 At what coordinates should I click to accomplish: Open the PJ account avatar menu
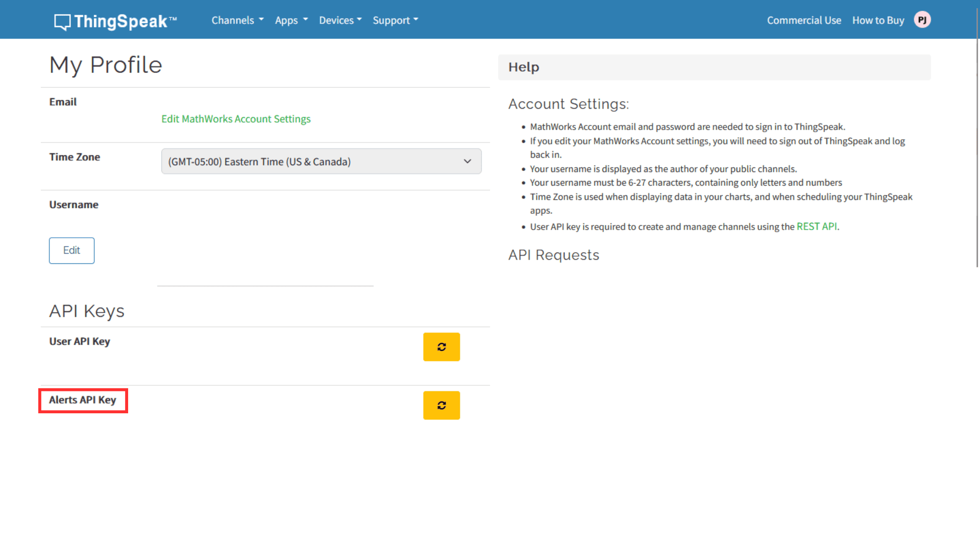[x=922, y=20]
